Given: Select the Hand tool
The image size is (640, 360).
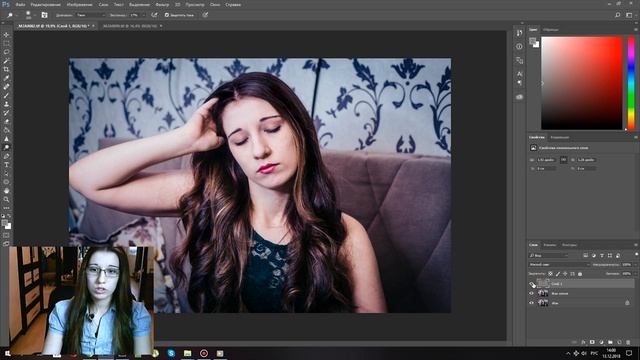Looking at the screenshot, I should 6,191.
